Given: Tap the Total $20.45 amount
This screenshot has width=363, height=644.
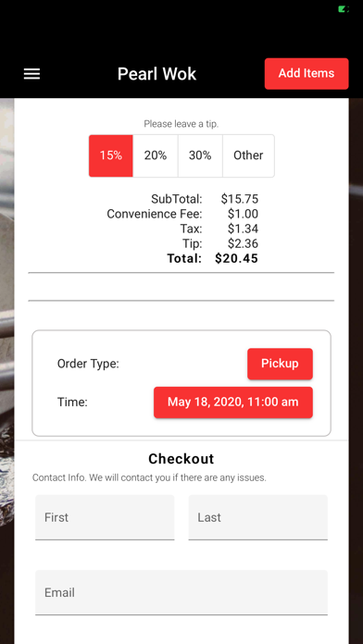Looking at the screenshot, I should 236,258.
